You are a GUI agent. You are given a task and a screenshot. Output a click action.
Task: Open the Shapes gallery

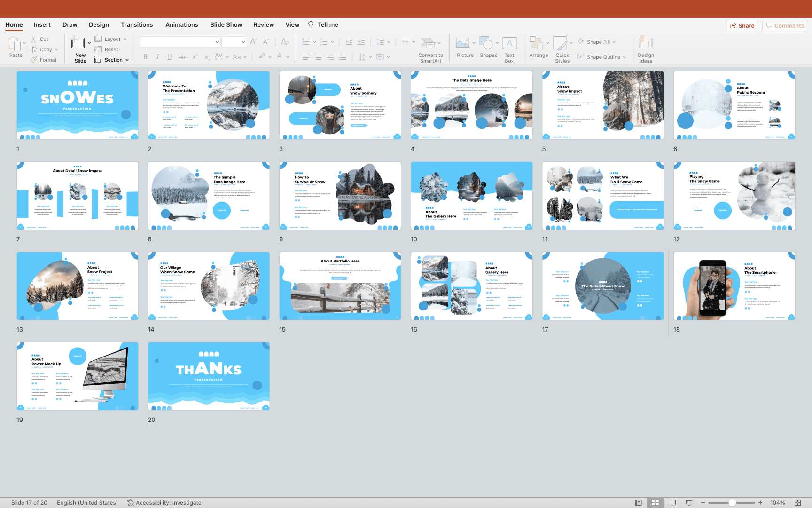[486, 43]
